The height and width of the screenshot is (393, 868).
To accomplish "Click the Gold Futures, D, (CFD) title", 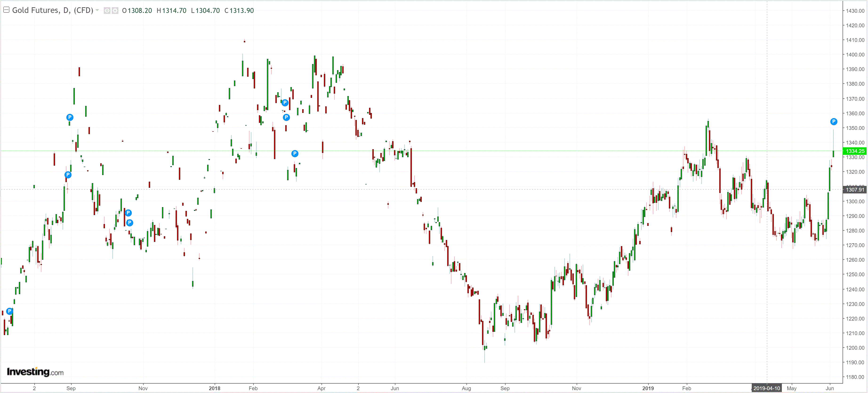I will point(52,10).
